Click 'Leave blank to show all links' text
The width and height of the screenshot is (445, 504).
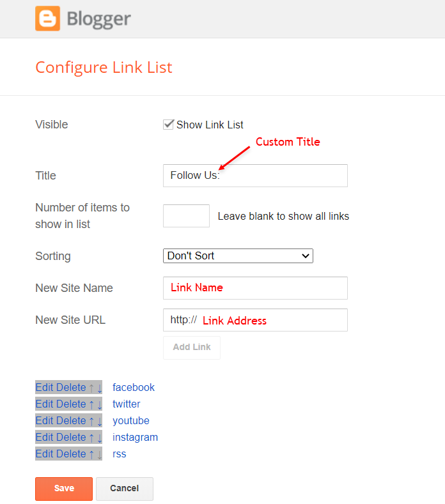click(x=283, y=217)
